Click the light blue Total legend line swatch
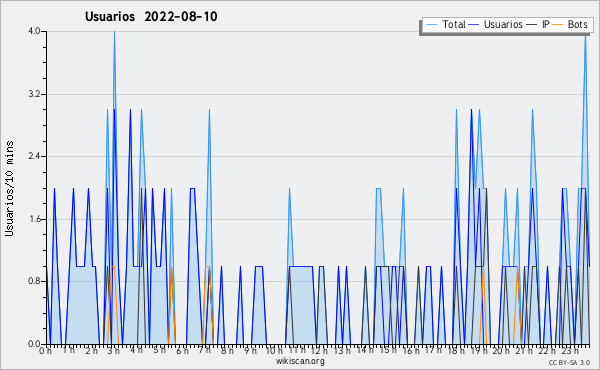The height and width of the screenshot is (370, 600). click(431, 25)
